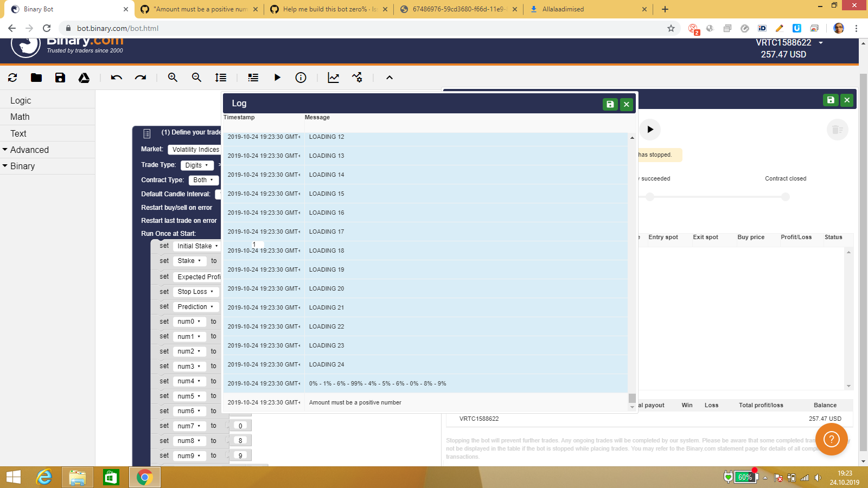Edit the num8 value field showing 8
The image size is (868, 488).
coord(240,440)
